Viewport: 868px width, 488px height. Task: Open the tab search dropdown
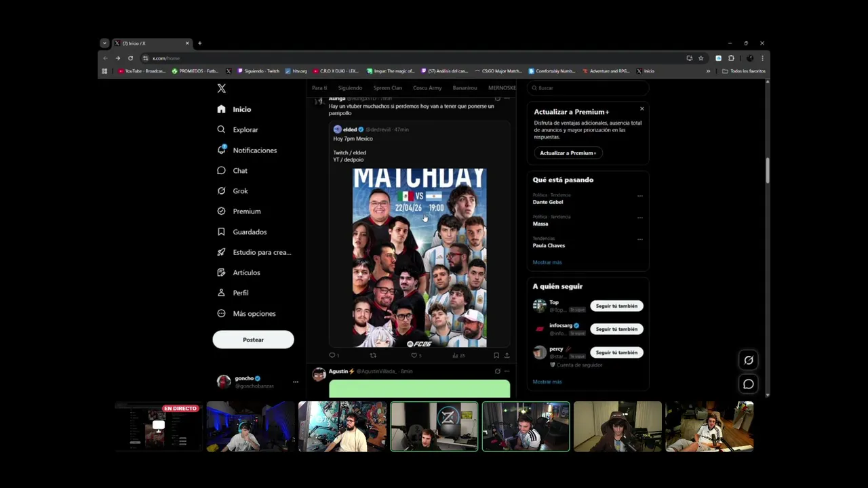(104, 43)
